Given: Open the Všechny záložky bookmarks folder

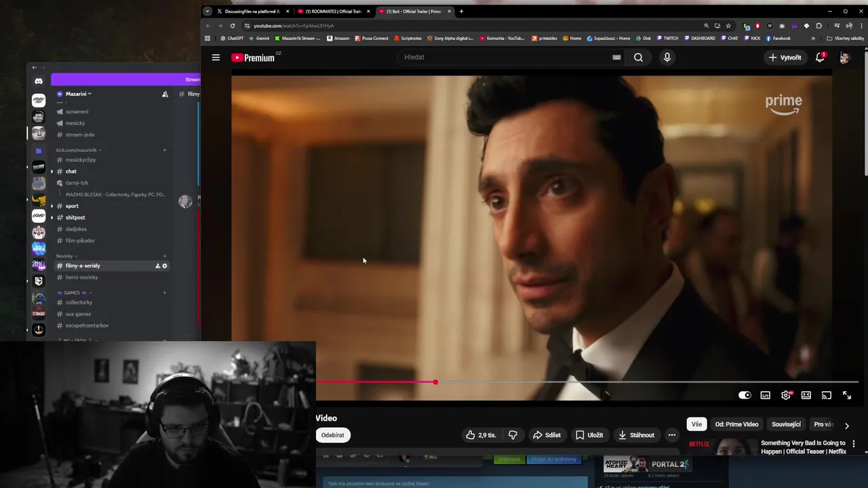Looking at the screenshot, I should pyautogui.click(x=845, y=39).
